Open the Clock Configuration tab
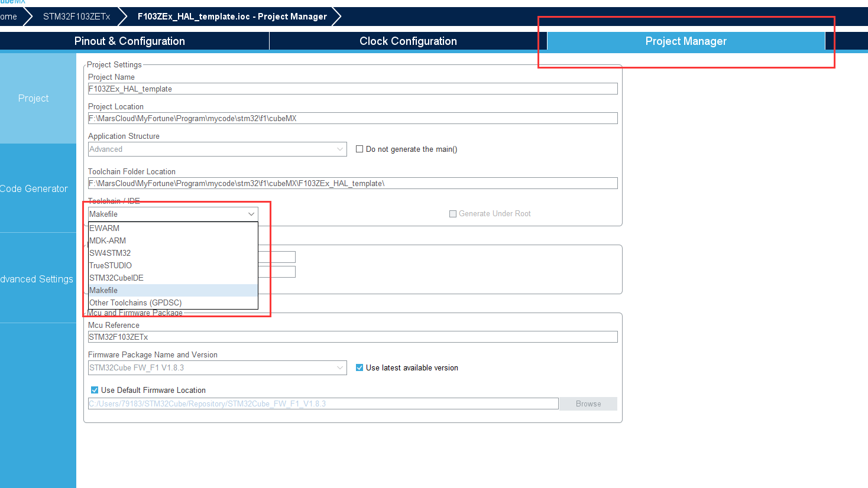Screen dimensions: 868x488 pos(408,41)
